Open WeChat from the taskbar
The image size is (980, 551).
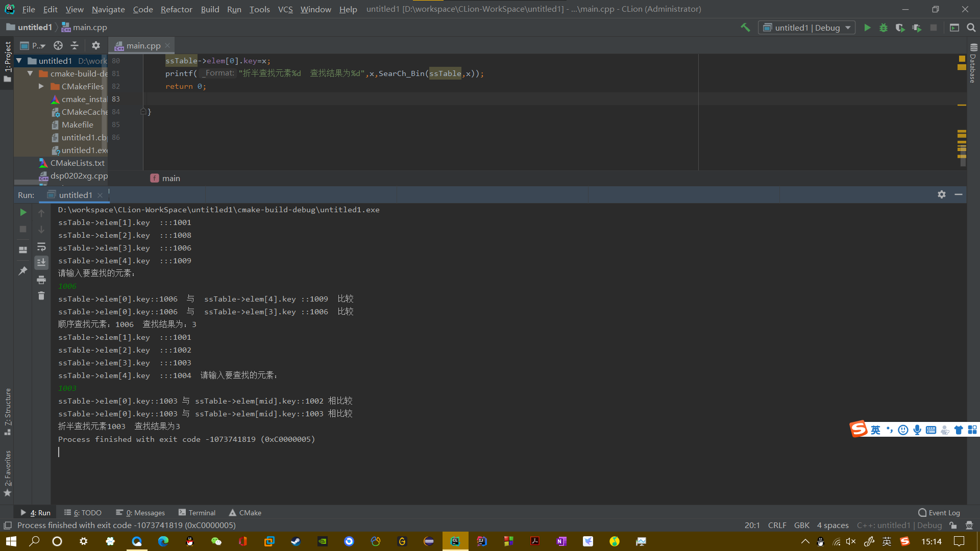tap(216, 541)
